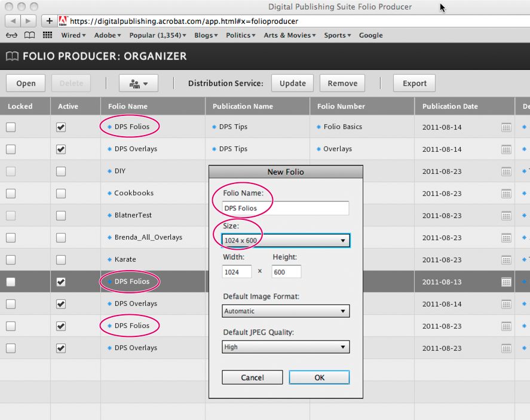Cancel the New Folio dialog
This screenshot has width=530, height=420.
pyautogui.click(x=252, y=377)
